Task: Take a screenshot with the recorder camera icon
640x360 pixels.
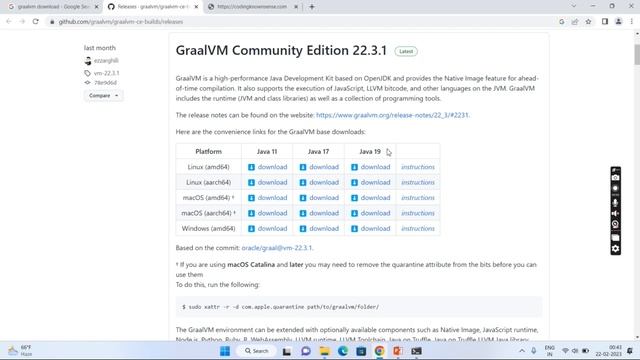Action: click(x=616, y=178)
